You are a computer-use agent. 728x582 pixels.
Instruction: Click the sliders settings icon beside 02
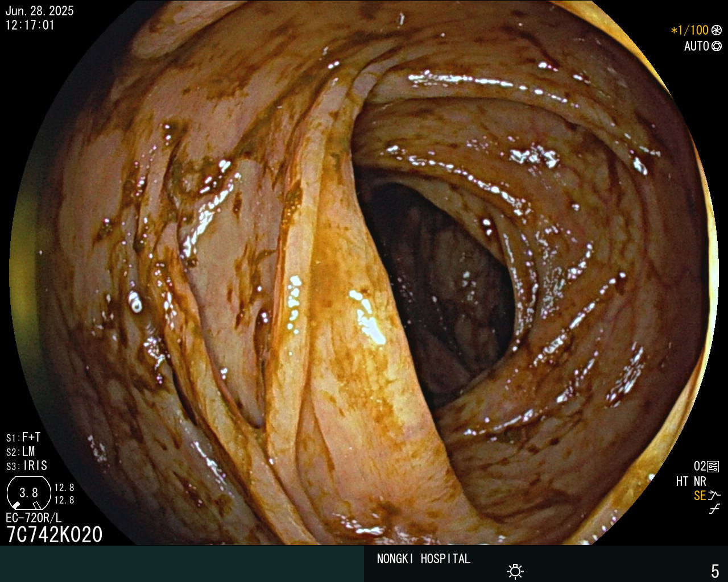[x=713, y=467]
